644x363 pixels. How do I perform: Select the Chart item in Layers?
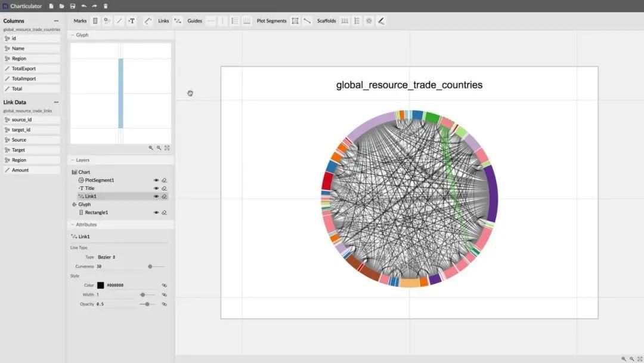pos(84,173)
